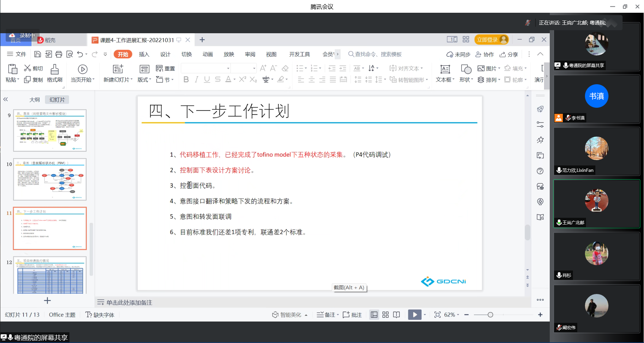Click the 批注 comment button
This screenshot has width=644, height=343.
coord(352,314)
